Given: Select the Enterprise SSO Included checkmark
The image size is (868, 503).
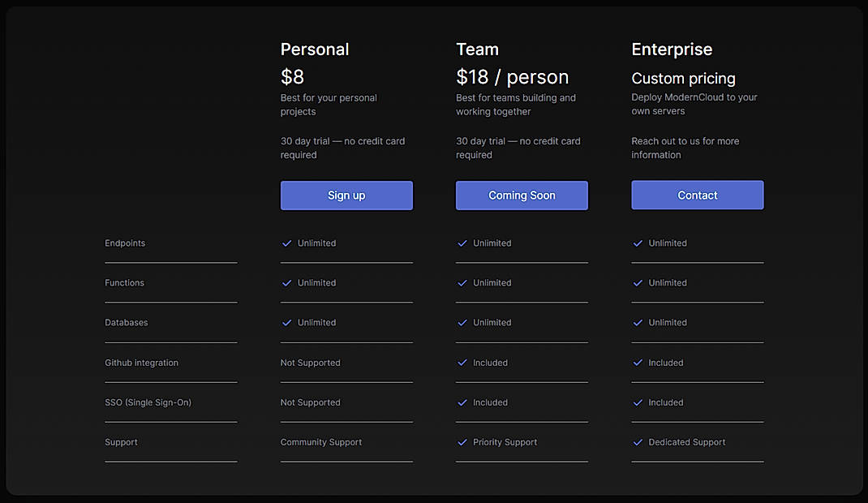Looking at the screenshot, I should tap(638, 402).
